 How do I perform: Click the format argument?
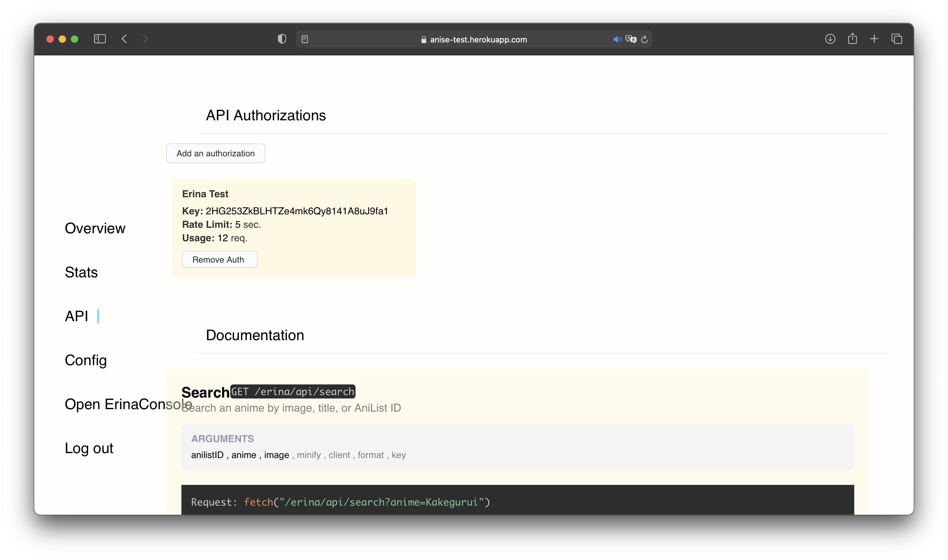tap(370, 455)
